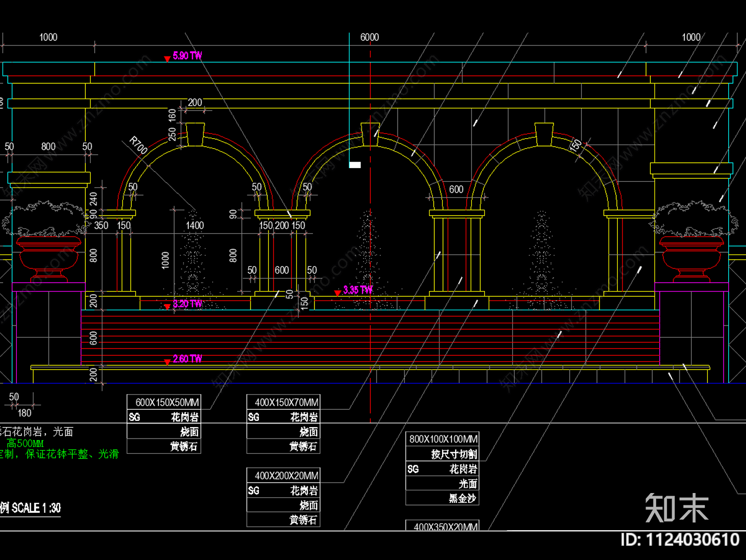This screenshot has height=560, width=746.
Task: Pick the "1400" arch span dimension
Action: click(195, 225)
